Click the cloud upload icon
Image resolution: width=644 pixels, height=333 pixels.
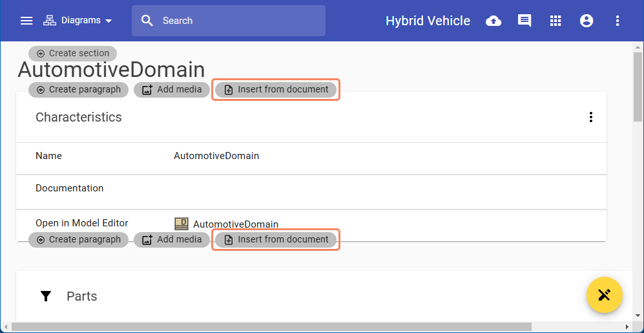point(493,21)
